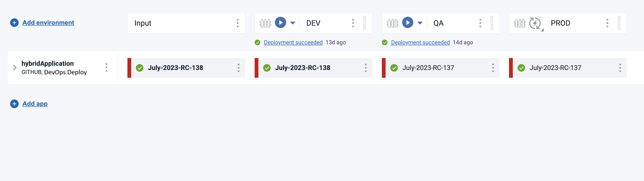
Task: Click the Add app link
Action: click(x=35, y=104)
